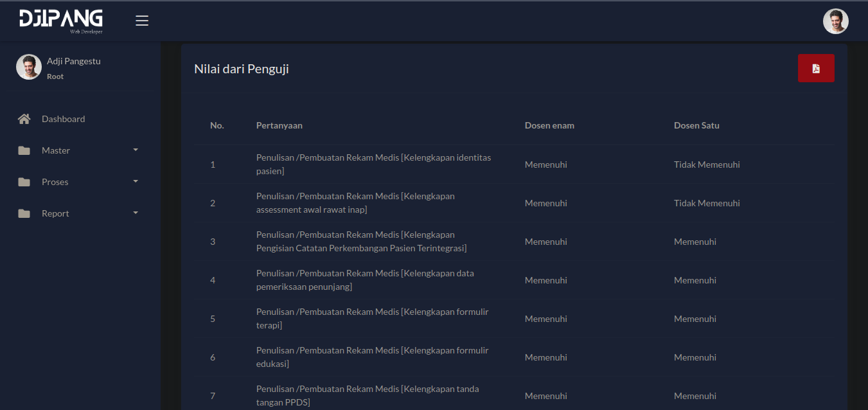Click the DJIPANG logo
This screenshot has width=868, height=410.
pyautogui.click(x=61, y=21)
